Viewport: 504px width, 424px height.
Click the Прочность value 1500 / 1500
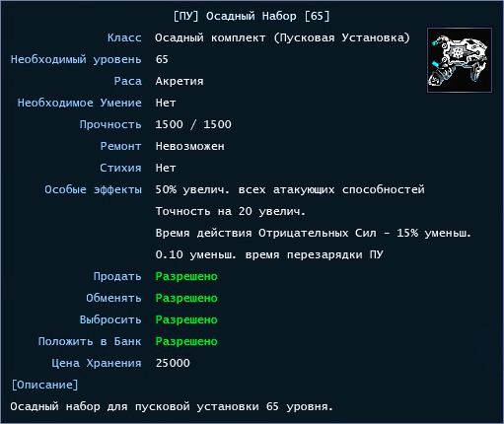click(193, 124)
